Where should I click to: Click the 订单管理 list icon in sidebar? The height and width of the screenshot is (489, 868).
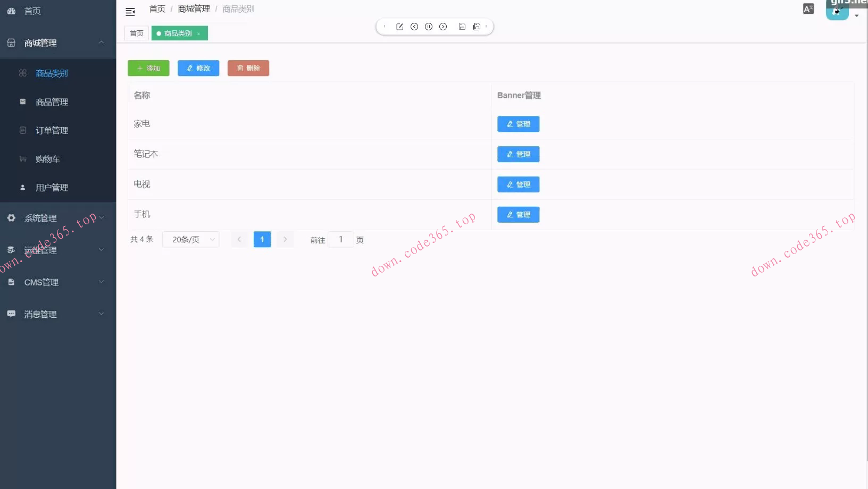[23, 130]
